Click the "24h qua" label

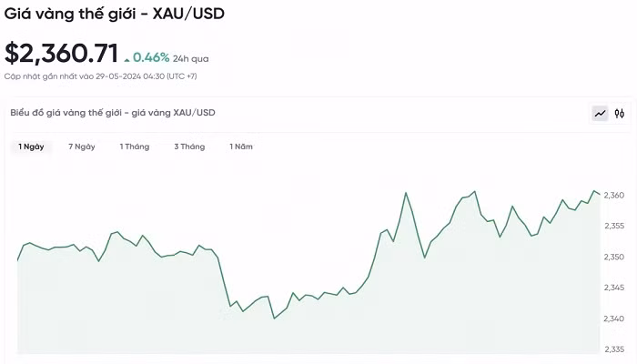(191, 58)
